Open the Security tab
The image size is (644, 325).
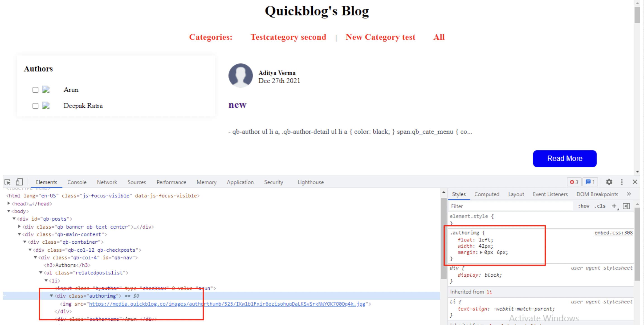[274, 182]
